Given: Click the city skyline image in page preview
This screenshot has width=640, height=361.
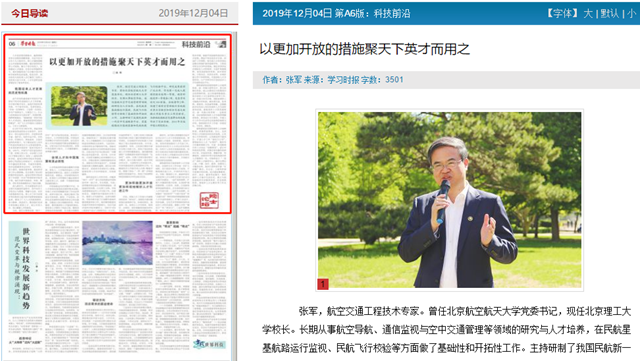Looking at the screenshot, I should 118,243.
